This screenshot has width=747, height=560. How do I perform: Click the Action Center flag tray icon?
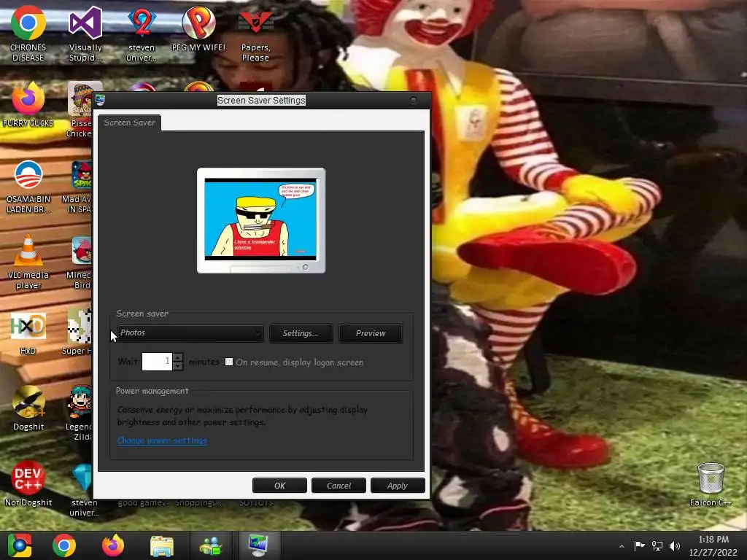[639, 546]
